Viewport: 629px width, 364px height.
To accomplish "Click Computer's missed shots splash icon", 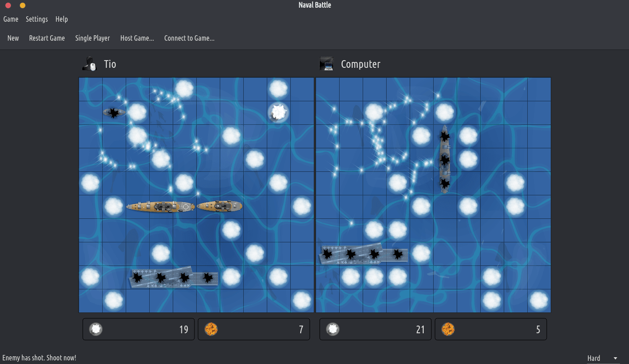I will pos(332,329).
